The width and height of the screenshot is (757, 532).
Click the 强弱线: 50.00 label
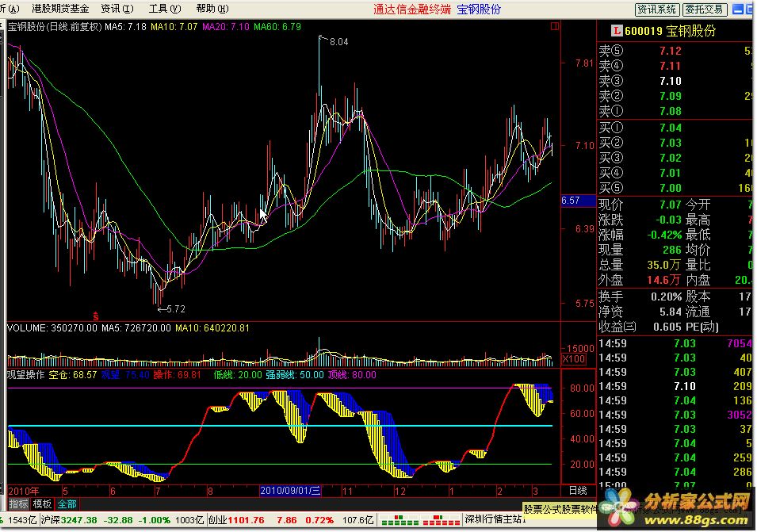pyautogui.click(x=295, y=375)
